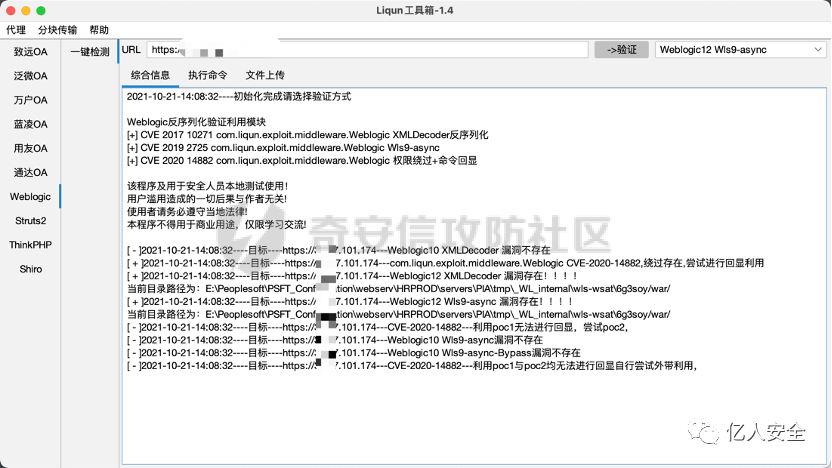
Task: Click the red close window button
Action: click(11, 11)
